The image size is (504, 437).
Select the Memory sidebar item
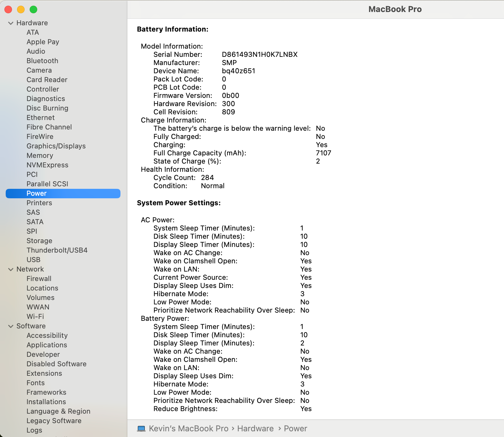click(x=40, y=155)
